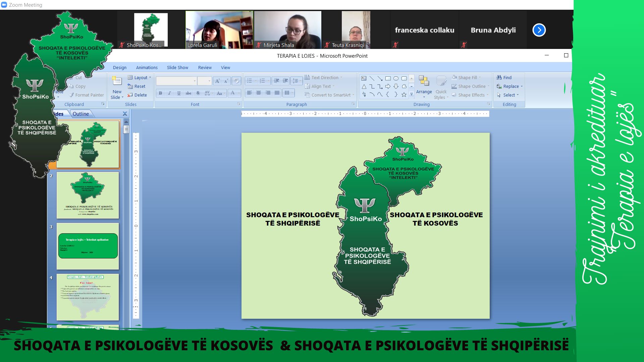644x362 pixels.
Task: Open the Line Spacing dropdown
Action: click(296, 81)
